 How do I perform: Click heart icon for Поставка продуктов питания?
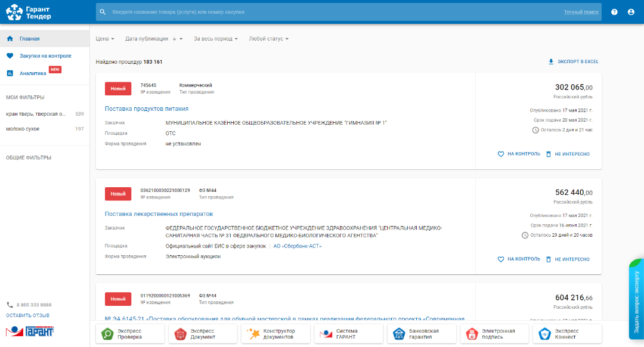(x=501, y=154)
